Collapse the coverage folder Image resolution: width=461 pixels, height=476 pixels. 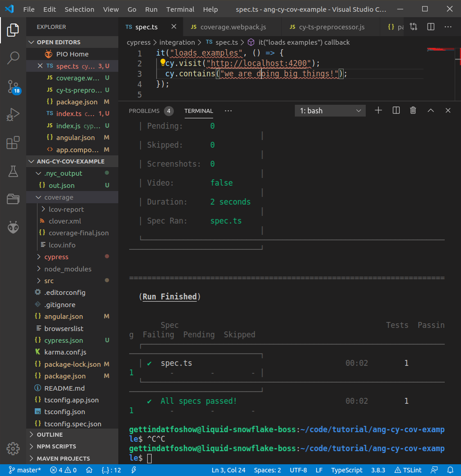tap(59, 197)
